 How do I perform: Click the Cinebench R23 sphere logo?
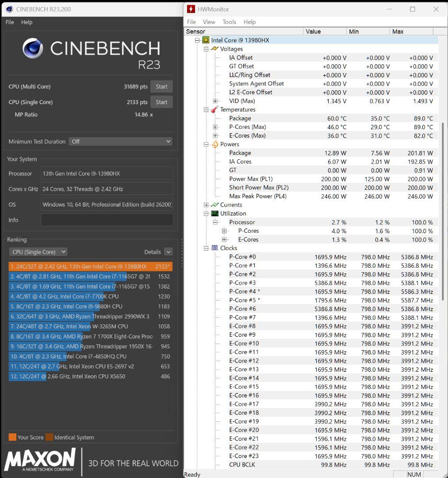(33, 48)
